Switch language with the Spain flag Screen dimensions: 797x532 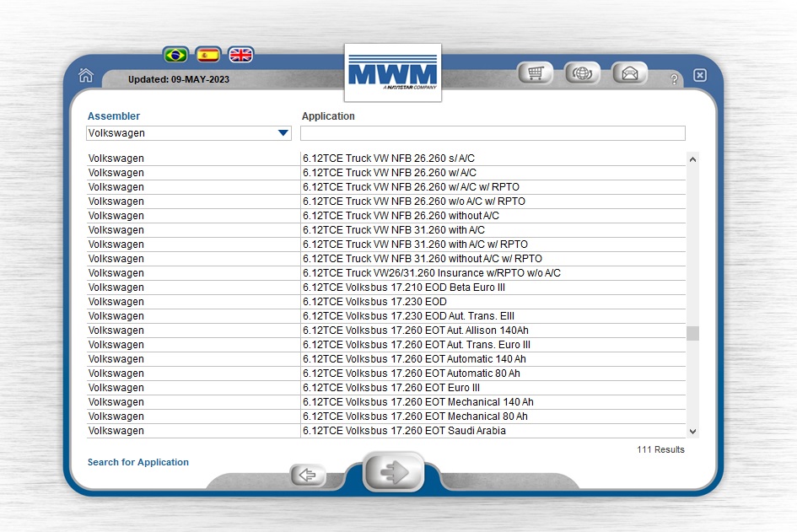[207, 54]
